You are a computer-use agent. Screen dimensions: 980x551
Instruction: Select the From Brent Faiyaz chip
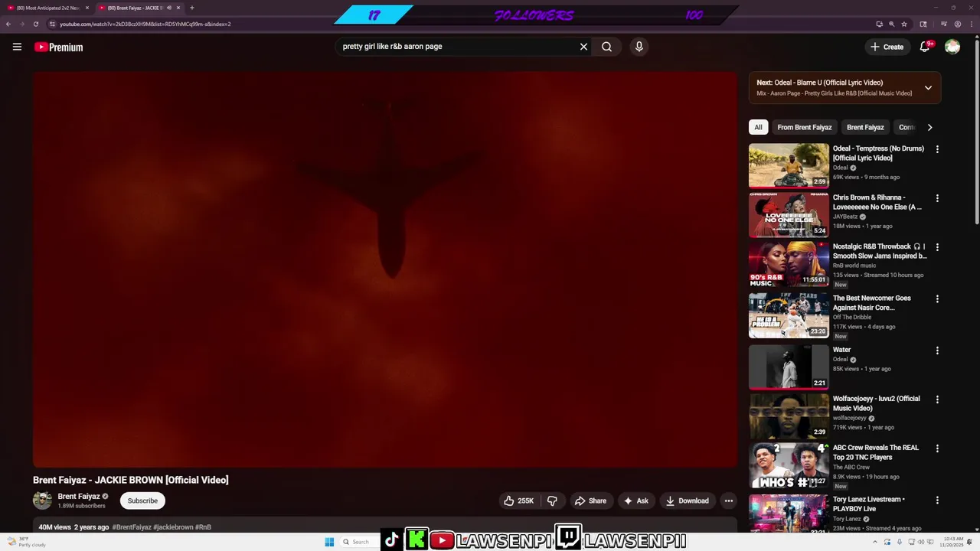(x=804, y=127)
